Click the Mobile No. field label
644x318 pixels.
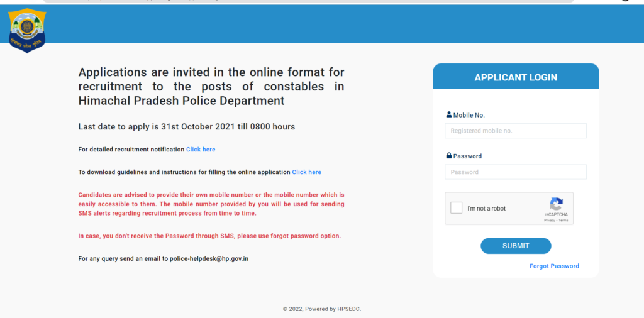pyautogui.click(x=469, y=116)
